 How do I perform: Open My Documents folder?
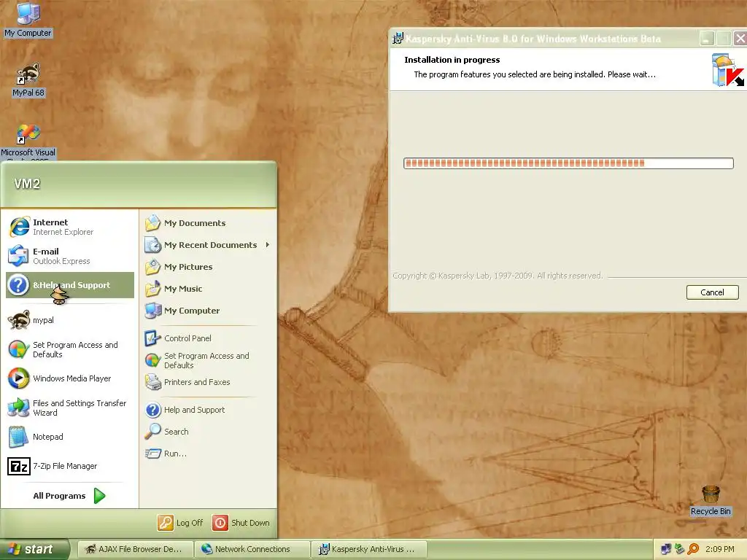point(208,223)
